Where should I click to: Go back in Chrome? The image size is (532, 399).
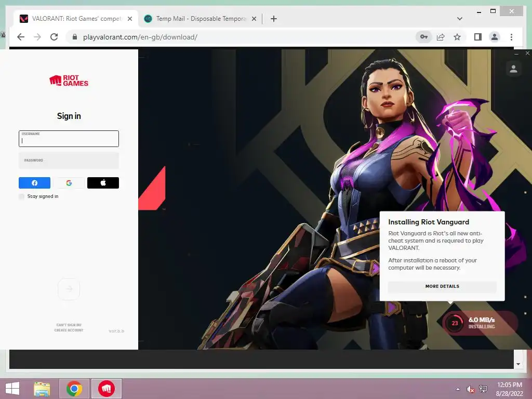pyautogui.click(x=21, y=37)
